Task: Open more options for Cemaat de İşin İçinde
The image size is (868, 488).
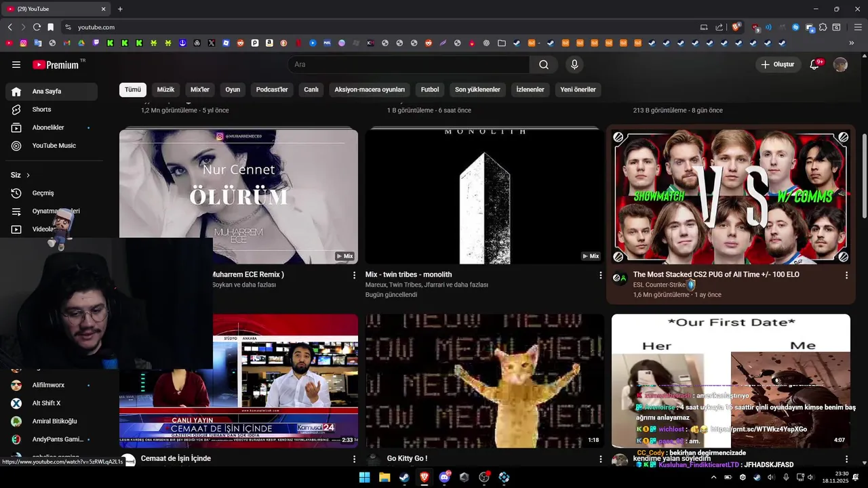Action: click(354, 459)
